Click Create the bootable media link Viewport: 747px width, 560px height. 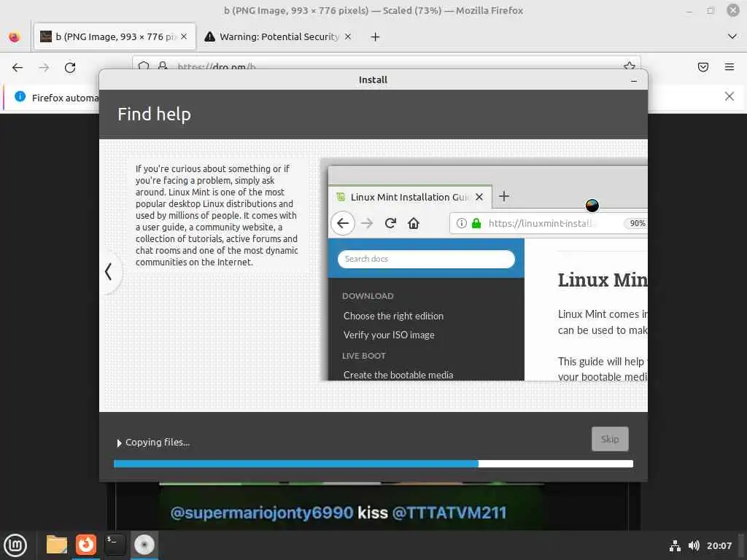398,375
